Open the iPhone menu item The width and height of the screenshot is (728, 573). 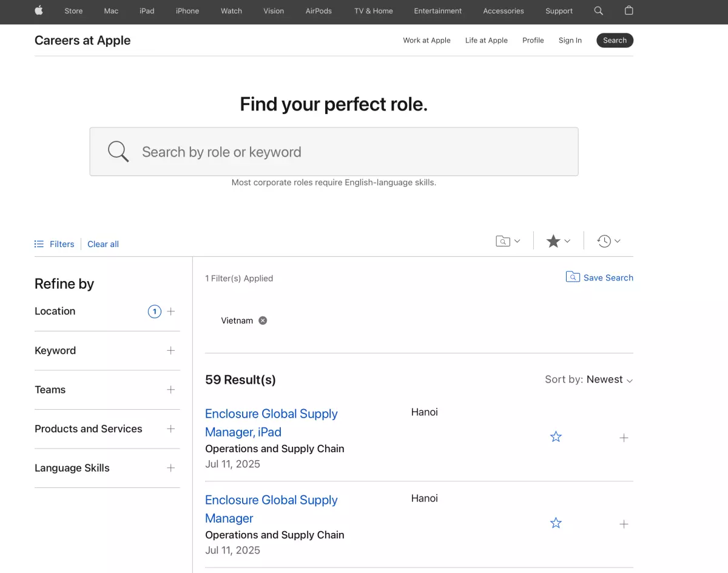coord(187,11)
